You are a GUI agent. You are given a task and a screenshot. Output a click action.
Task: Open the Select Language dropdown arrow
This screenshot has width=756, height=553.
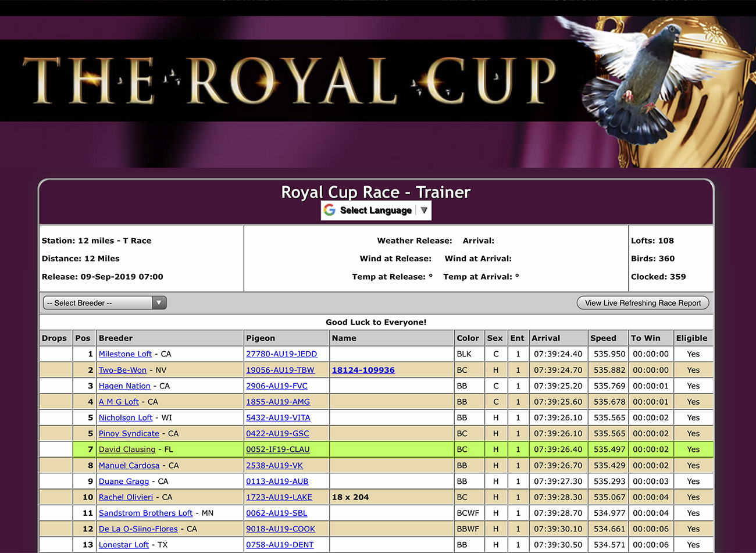[424, 210]
